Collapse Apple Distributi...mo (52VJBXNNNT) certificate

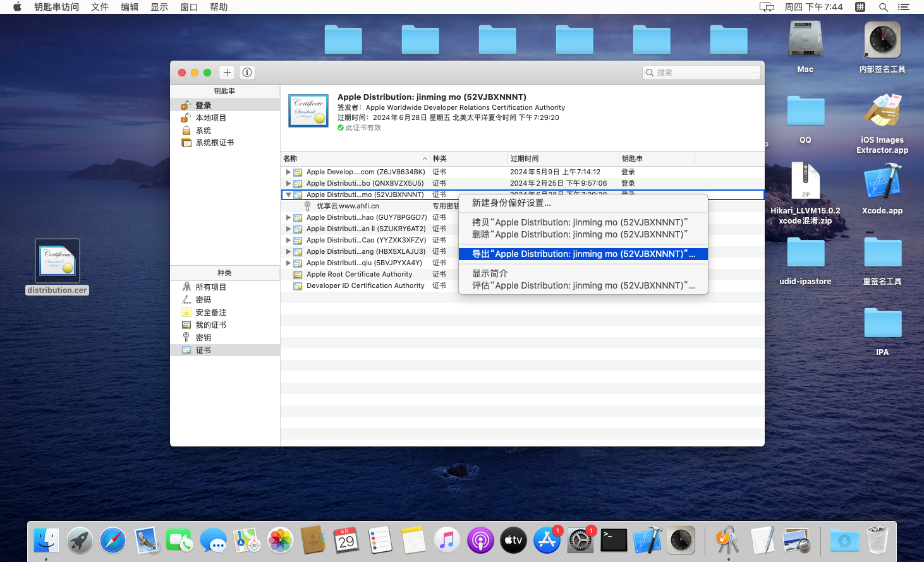[288, 194]
